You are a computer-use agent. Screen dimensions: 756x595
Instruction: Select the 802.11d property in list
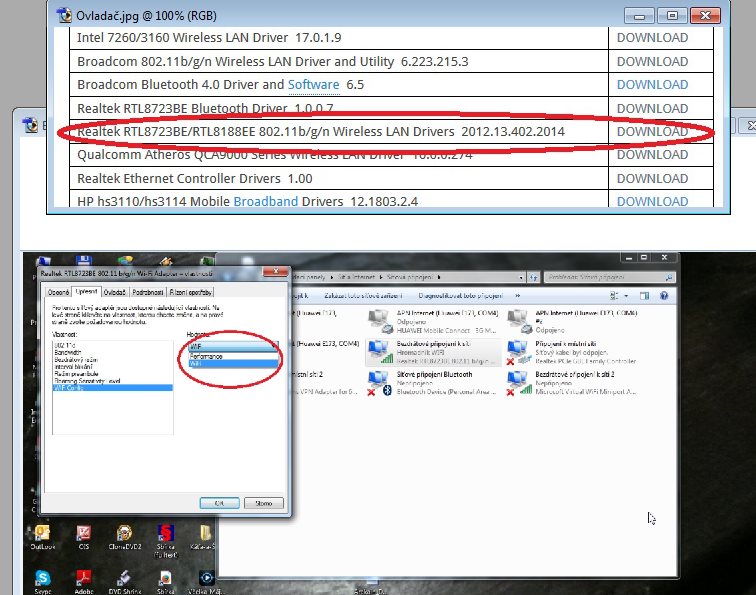(x=65, y=345)
